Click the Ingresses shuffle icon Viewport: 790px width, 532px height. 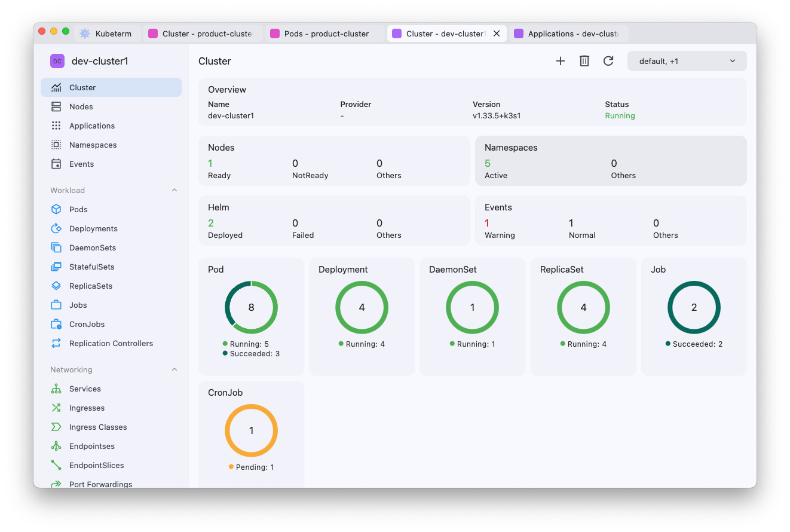tap(56, 408)
